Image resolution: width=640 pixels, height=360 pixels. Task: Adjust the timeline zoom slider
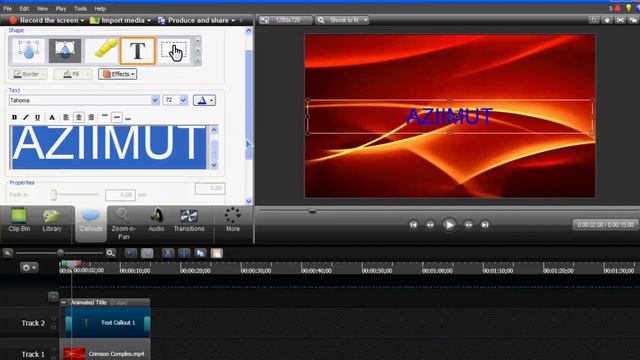pos(60,253)
